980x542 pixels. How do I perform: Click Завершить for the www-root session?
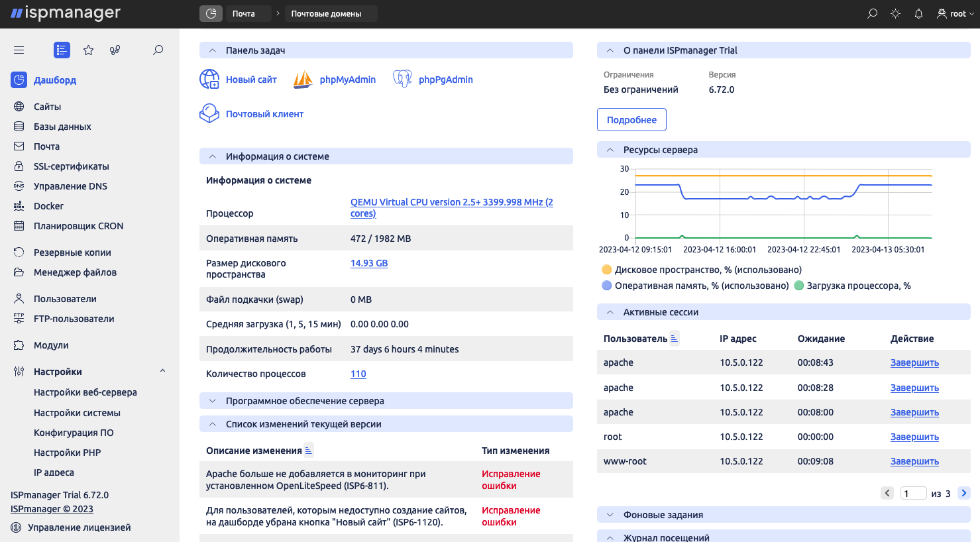pyautogui.click(x=914, y=461)
